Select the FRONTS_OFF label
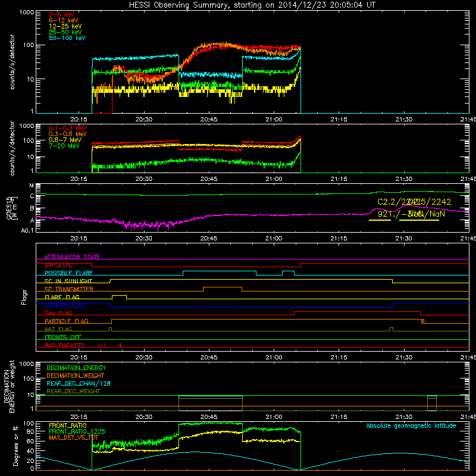The height and width of the screenshot is (476, 476). [x=63, y=337]
